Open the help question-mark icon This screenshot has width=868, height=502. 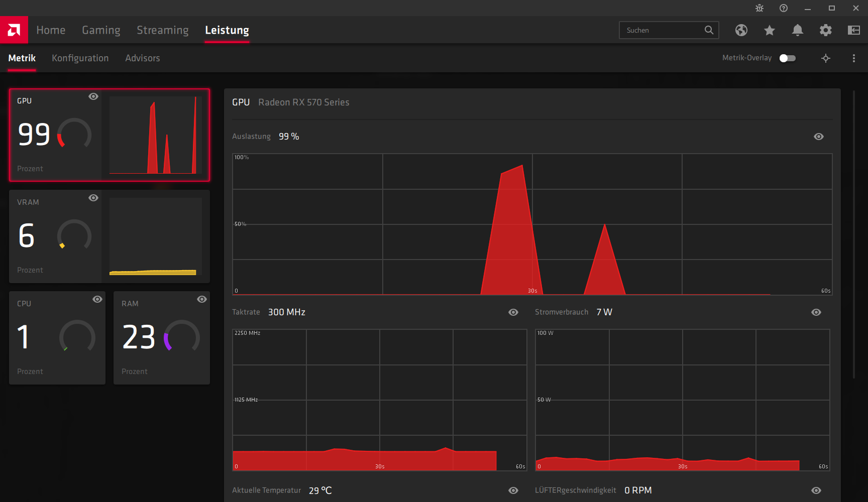pyautogui.click(x=783, y=8)
